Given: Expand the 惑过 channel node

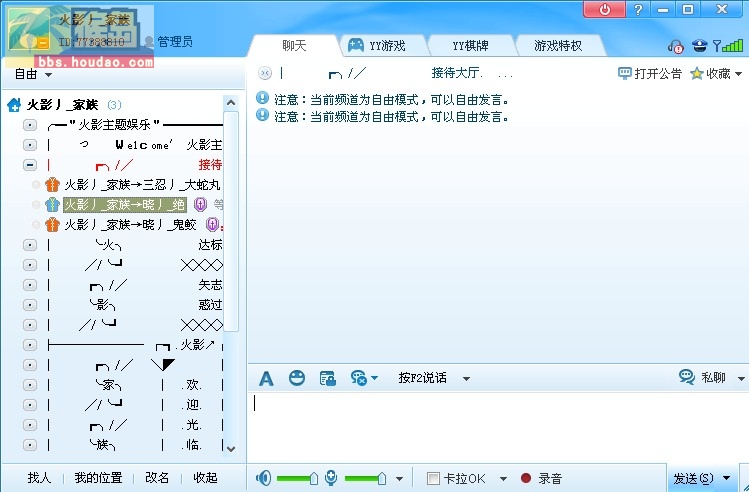Looking at the screenshot, I should (30, 305).
